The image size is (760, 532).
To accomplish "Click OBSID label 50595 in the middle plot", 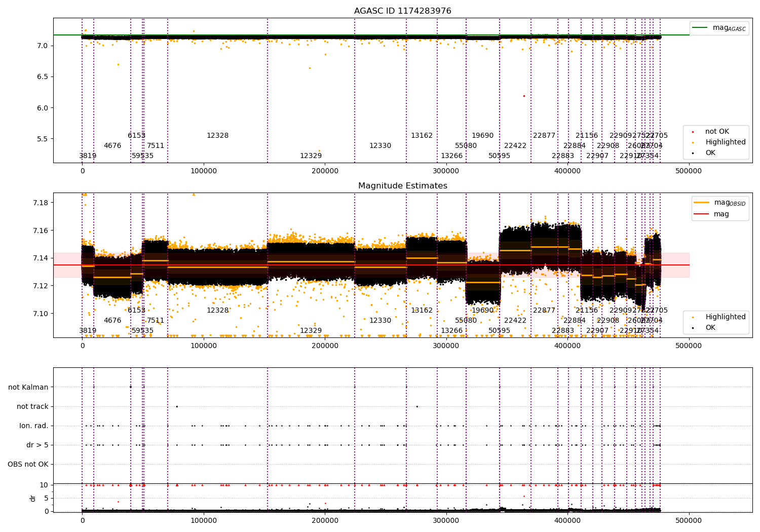I will tap(500, 331).
